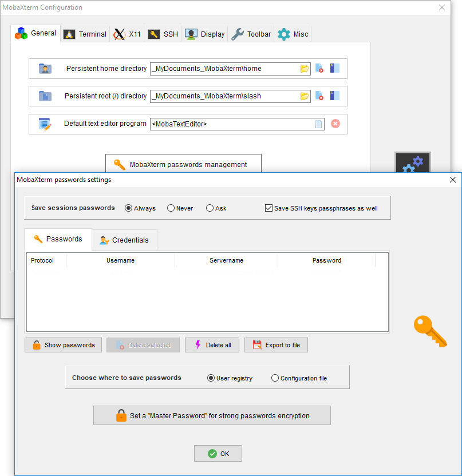Click Show passwords button
462x476 pixels.
tap(63, 345)
